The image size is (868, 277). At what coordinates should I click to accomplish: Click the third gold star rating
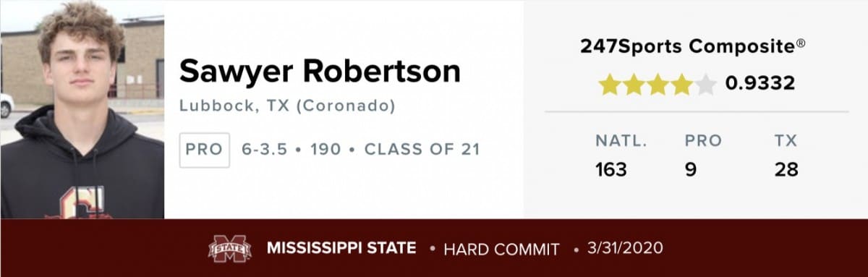[658, 84]
